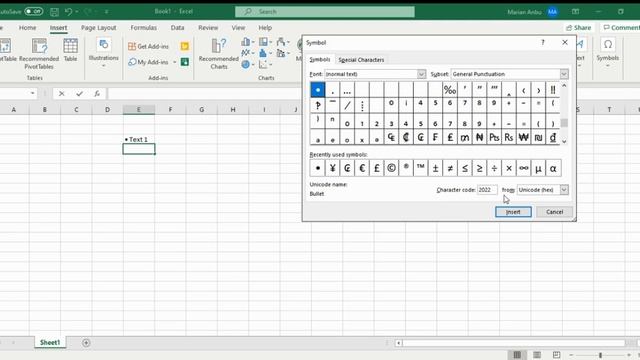Open the 'from' Unicode (hex) dropdown
The height and width of the screenshot is (360, 640).
point(564,190)
